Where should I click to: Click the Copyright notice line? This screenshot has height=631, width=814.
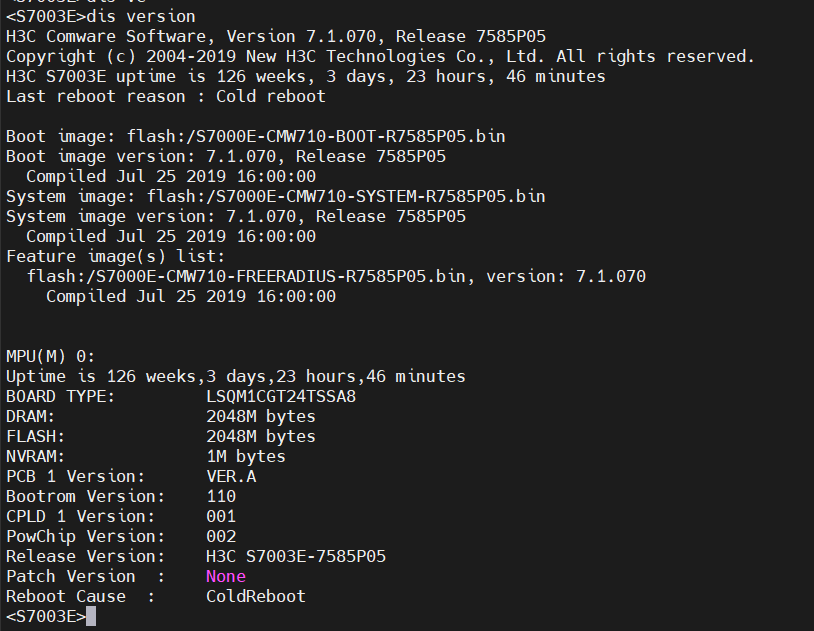[380, 56]
